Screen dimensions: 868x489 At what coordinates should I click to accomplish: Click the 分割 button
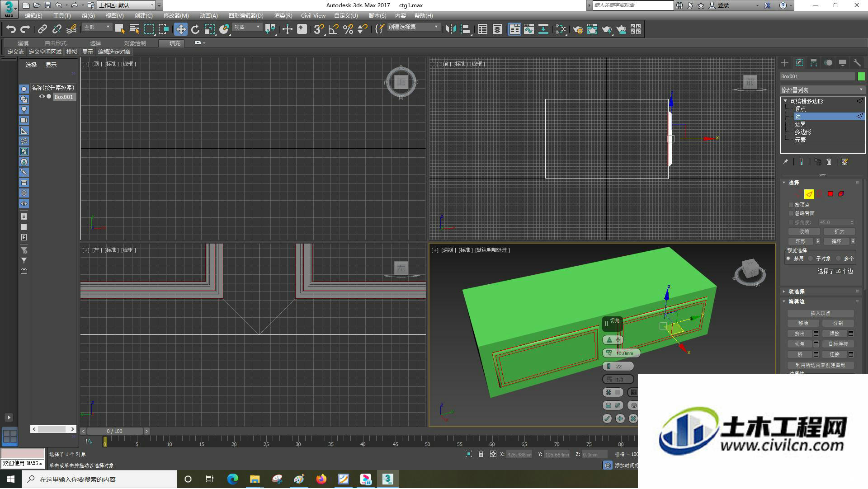pos(838,324)
